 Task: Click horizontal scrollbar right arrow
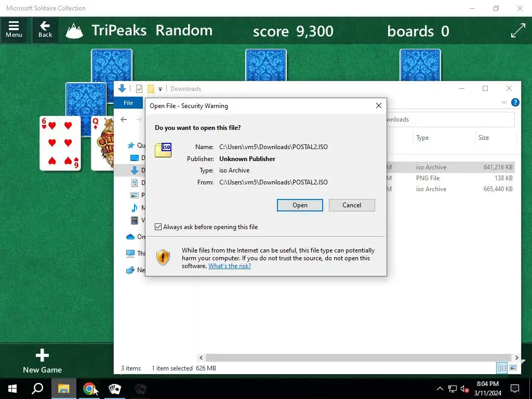[x=516, y=357]
